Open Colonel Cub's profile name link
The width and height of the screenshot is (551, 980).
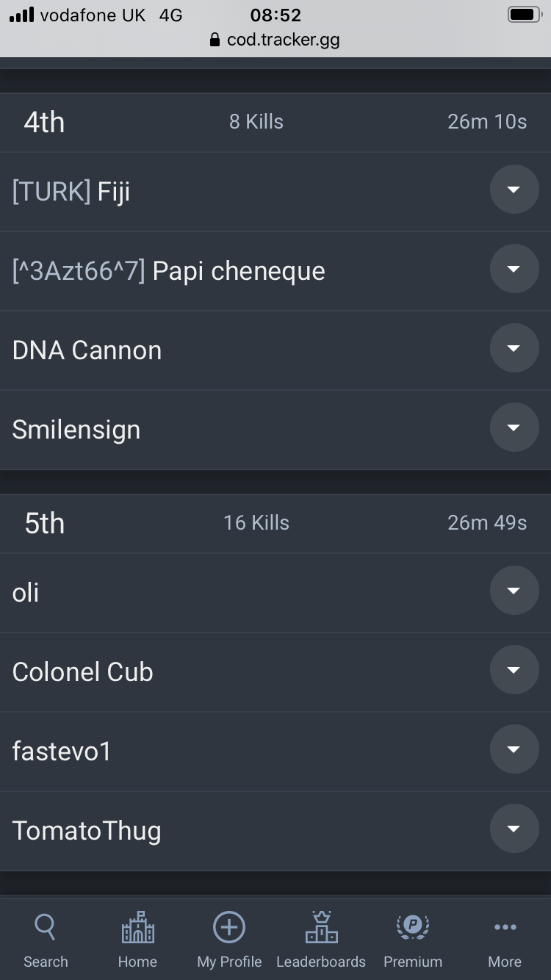pyautogui.click(x=82, y=672)
